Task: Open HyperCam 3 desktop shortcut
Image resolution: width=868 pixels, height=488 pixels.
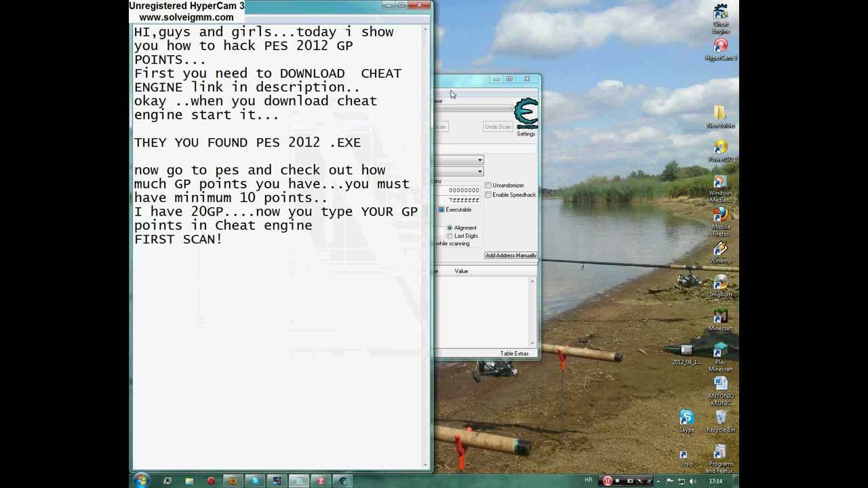Action: 720,49
